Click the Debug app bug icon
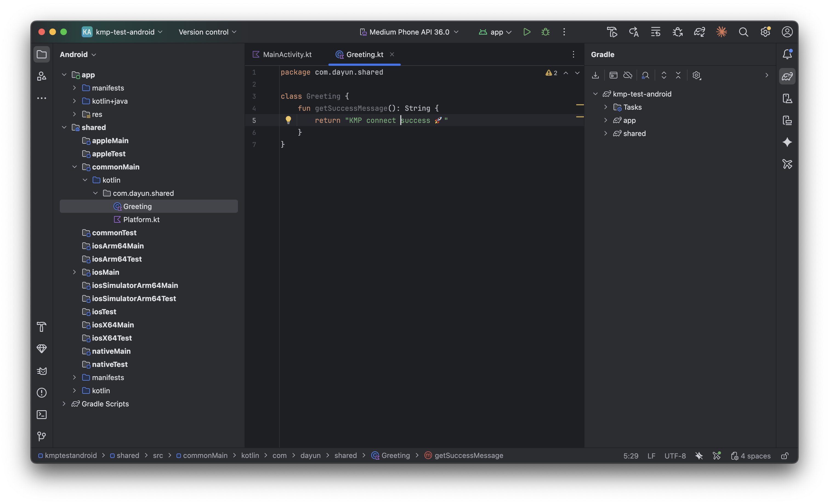The width and height of the screenshot is (829, 504). pyautogui.click(x=545, y=32)
